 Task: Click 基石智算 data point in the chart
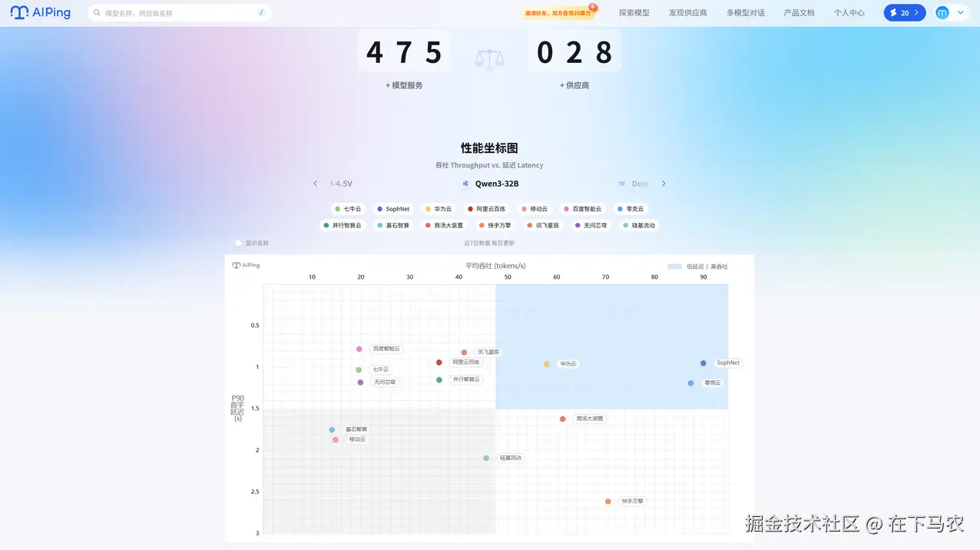pyautogui.click(x=332, y=430)
